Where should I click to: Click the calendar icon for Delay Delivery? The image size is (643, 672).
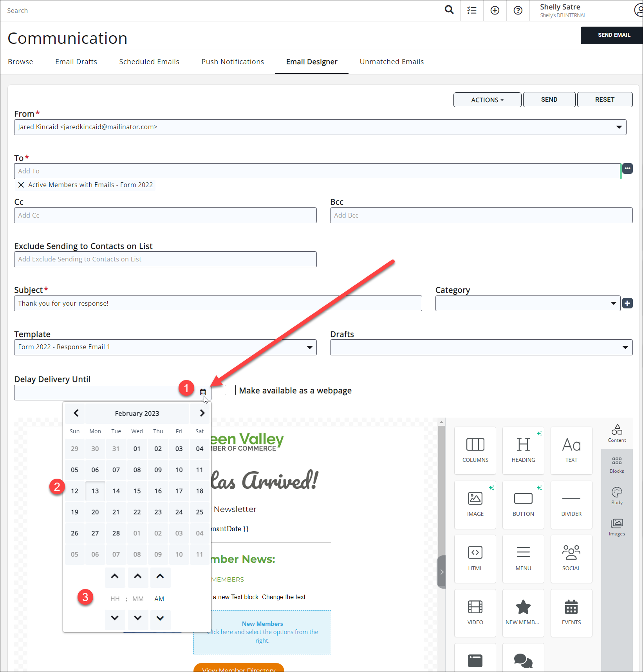click(203, 392)
